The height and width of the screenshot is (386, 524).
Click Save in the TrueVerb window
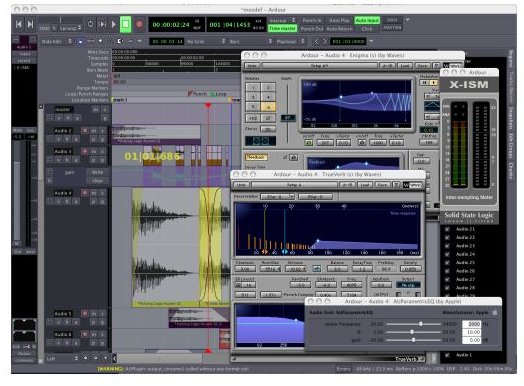pos(382,185)
